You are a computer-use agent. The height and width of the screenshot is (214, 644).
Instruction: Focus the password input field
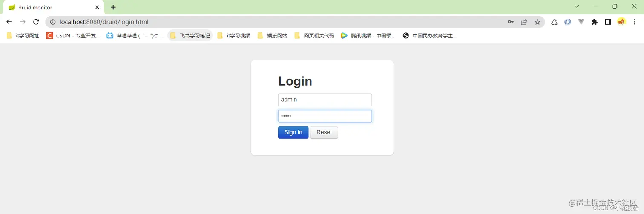(x=325, y=116)
